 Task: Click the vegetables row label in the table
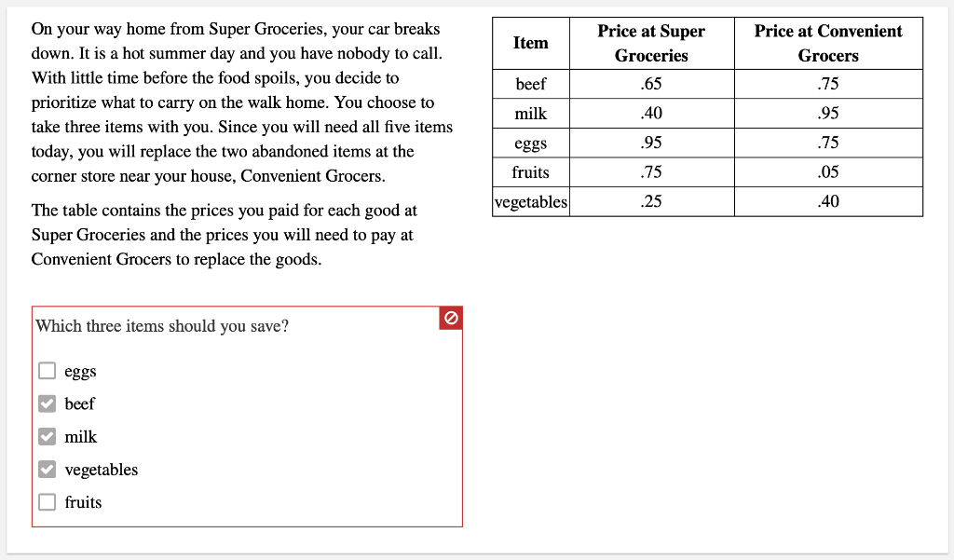point(530,201)
